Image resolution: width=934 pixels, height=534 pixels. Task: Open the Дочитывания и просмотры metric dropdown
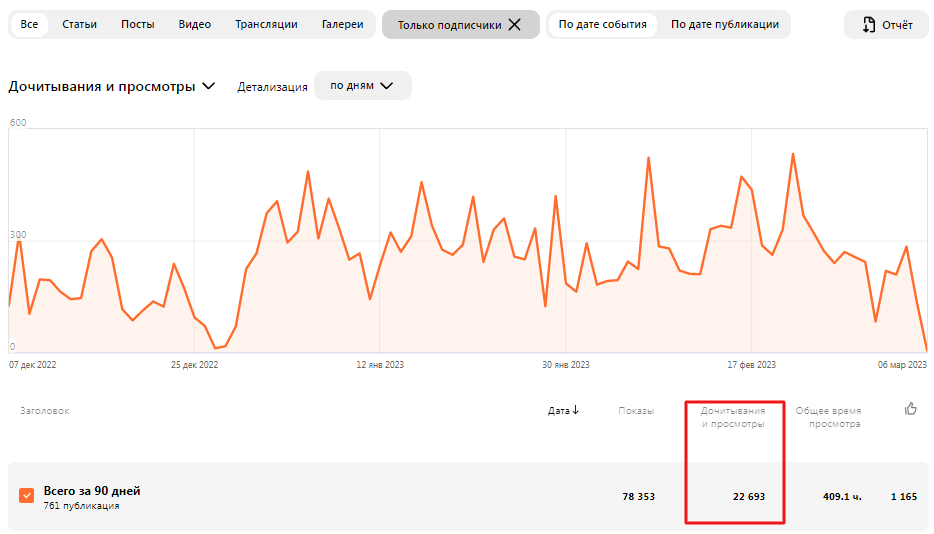point(111,86)
